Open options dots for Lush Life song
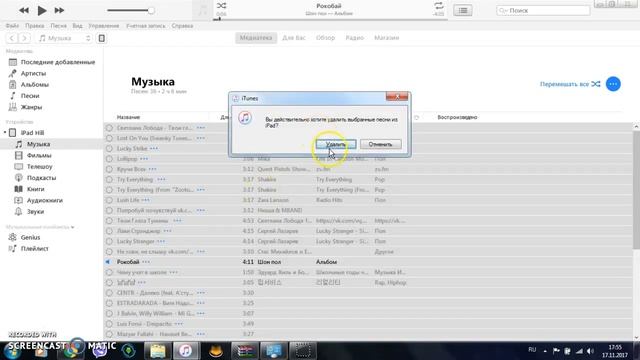 pos(145,200)
